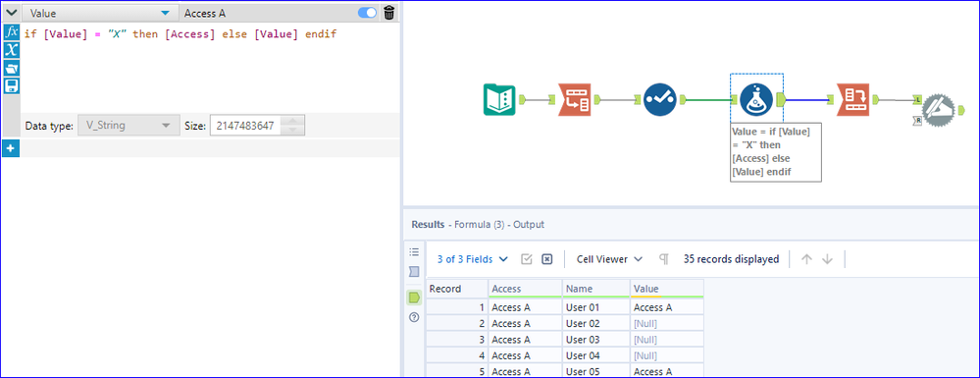Image resolution: width=980 pixels, height=378 pixels.
Task: Select the green output anchor data icon
Action: (x=414, y=297)
